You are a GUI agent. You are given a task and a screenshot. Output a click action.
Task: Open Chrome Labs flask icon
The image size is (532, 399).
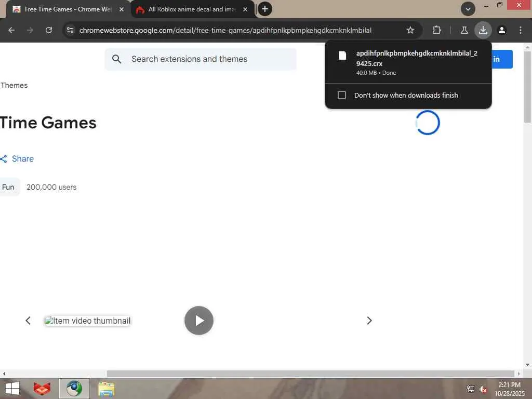(464, 30)
